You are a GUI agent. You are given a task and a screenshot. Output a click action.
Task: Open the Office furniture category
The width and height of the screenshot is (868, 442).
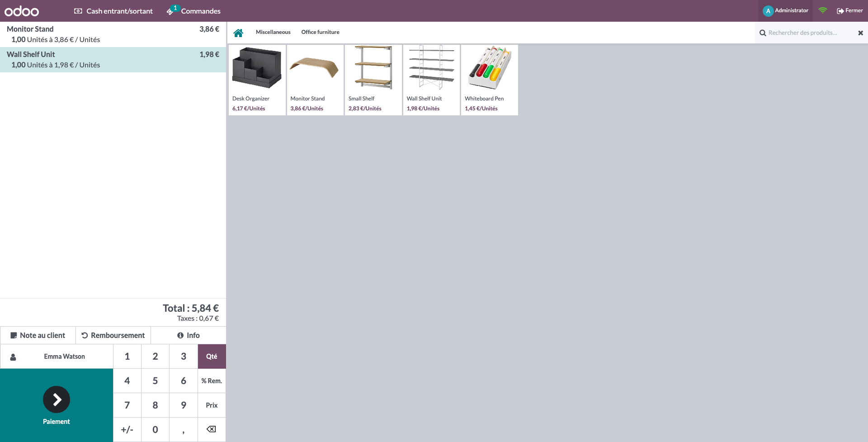click(x=320, y=32)
